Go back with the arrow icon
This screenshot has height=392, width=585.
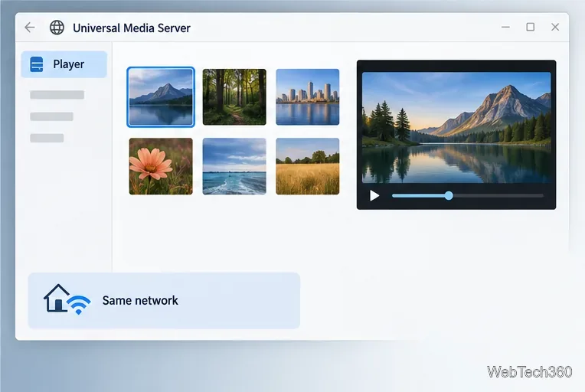click(x=29, y=28)
